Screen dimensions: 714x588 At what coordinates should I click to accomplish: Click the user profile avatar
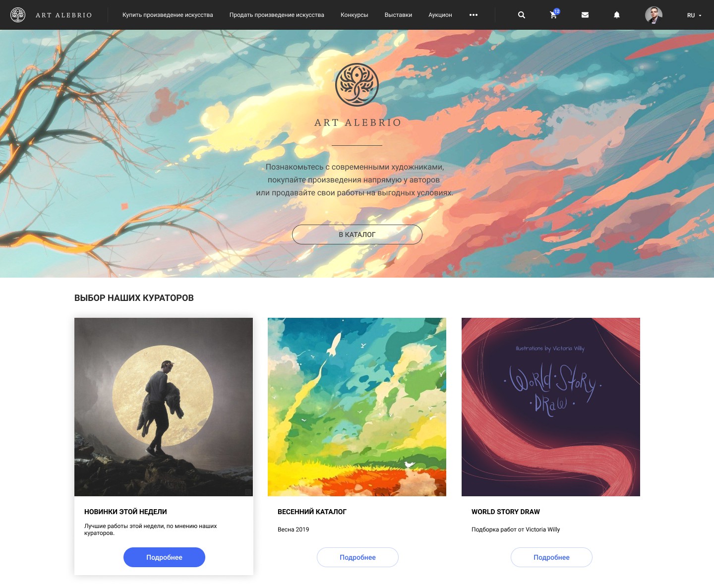point(654,15)
